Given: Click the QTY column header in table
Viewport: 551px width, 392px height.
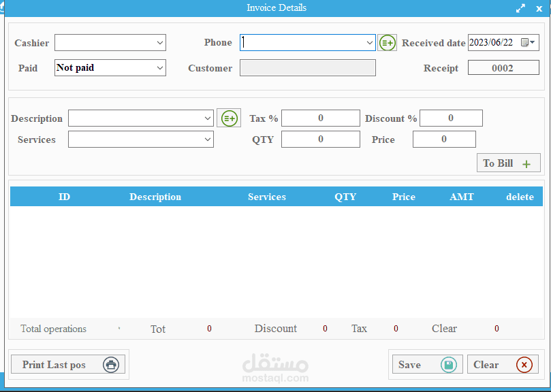Looking at the screenshot, I should pyautogui.click(x=345, y=197).
